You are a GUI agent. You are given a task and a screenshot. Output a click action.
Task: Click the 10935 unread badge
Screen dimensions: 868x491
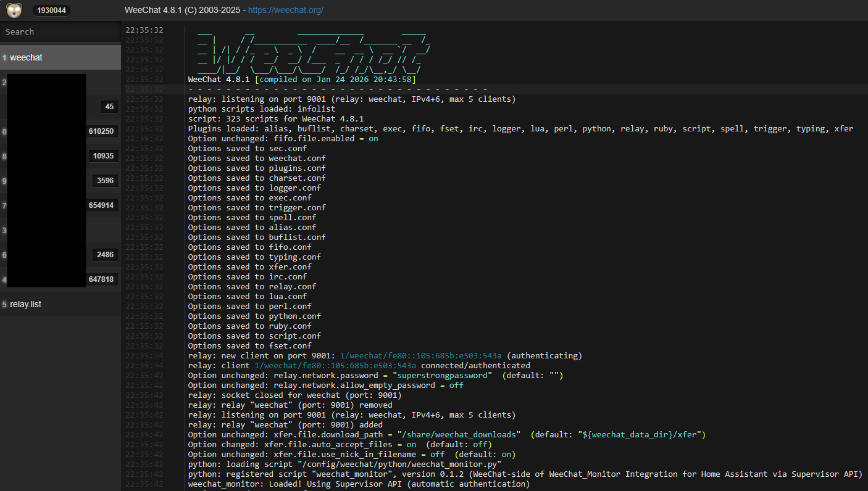click(104, 156)
